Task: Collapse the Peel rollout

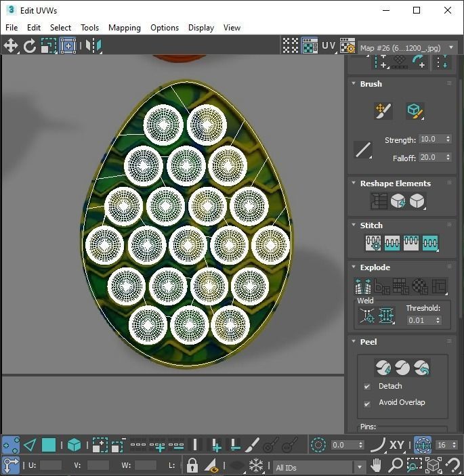Action: 354,341
